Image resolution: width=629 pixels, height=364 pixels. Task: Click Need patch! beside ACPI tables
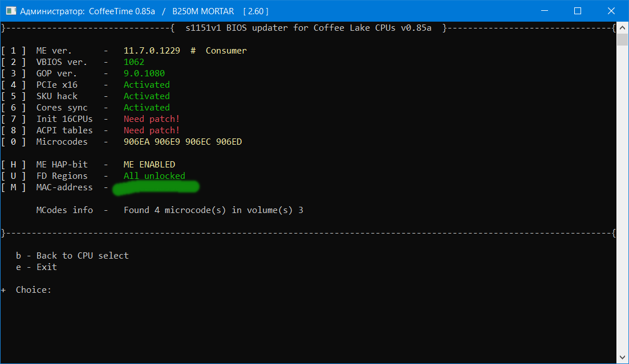(x=152, y=130)
